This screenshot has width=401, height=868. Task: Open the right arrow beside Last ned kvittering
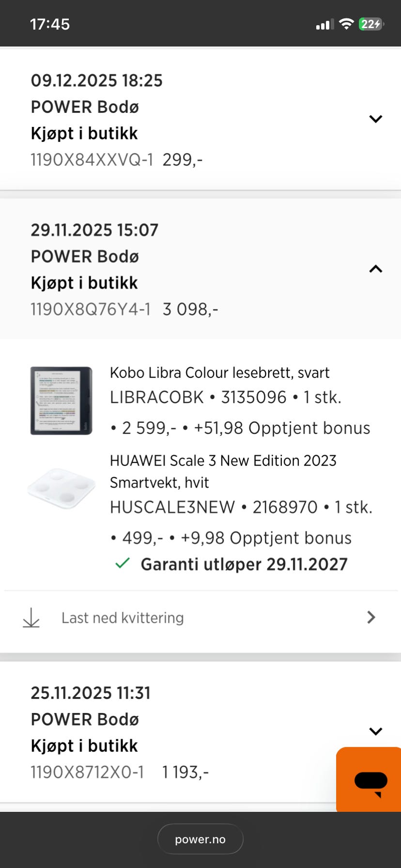point(371,617)
